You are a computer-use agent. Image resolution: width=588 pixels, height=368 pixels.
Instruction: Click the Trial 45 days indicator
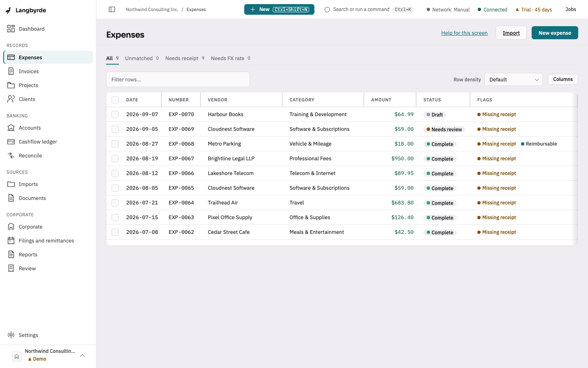(x=533, y=10)
